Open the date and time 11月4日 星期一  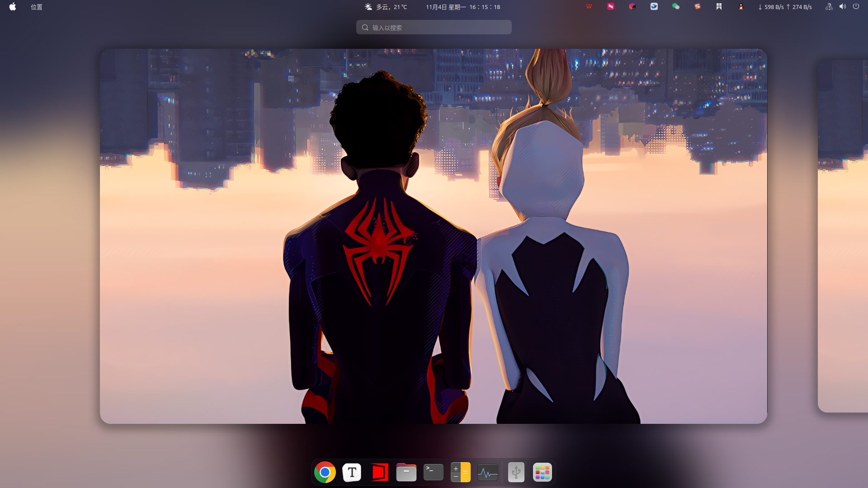coord(463,7)
